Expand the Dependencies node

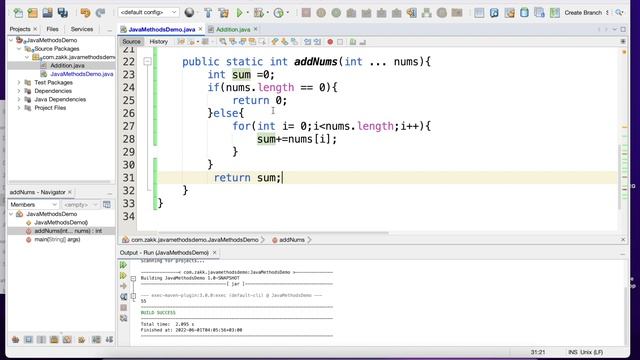click(x=19, y=91)
